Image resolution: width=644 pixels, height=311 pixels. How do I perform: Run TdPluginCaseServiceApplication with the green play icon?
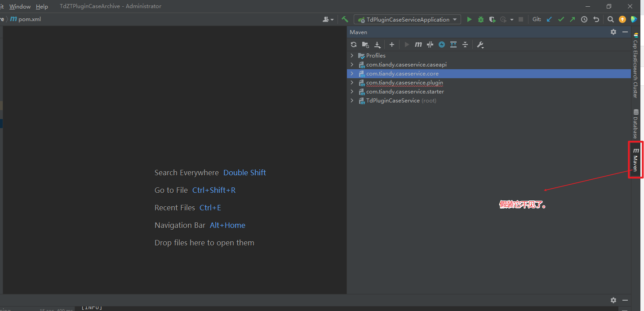pos(469,19)
